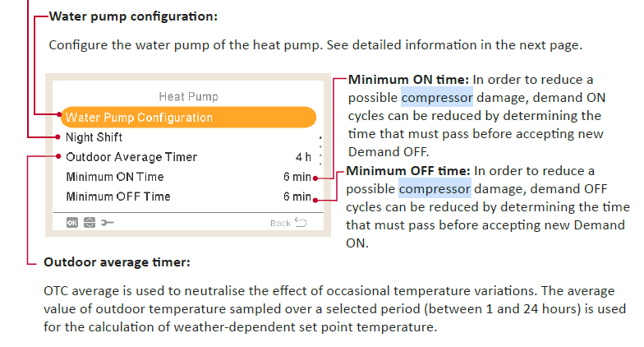Click the Back label in the display
Viewport: 644px width, 347px height.
(280, 223)
